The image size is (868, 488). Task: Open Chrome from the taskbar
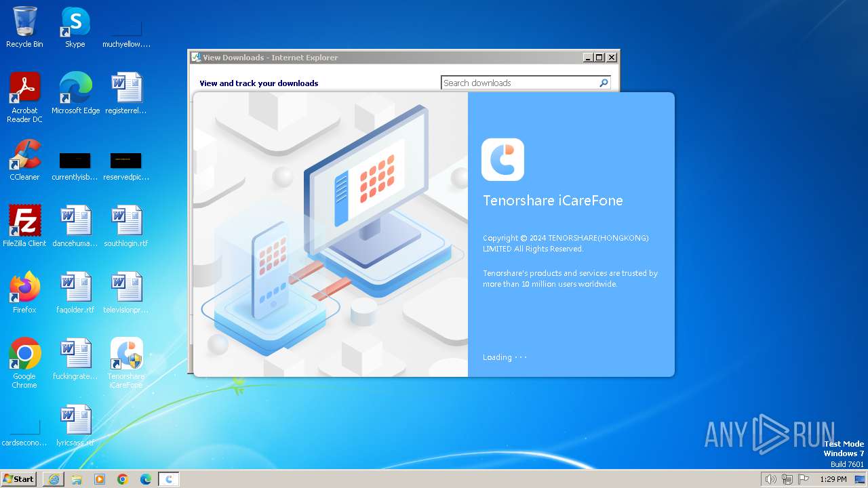coord(123,479)
